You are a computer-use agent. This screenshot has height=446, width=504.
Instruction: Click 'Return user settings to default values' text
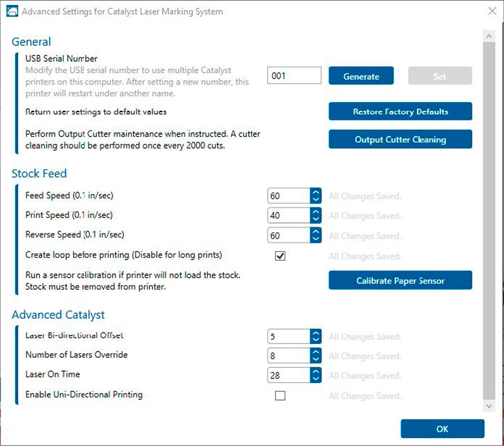[x=96, y=111]
